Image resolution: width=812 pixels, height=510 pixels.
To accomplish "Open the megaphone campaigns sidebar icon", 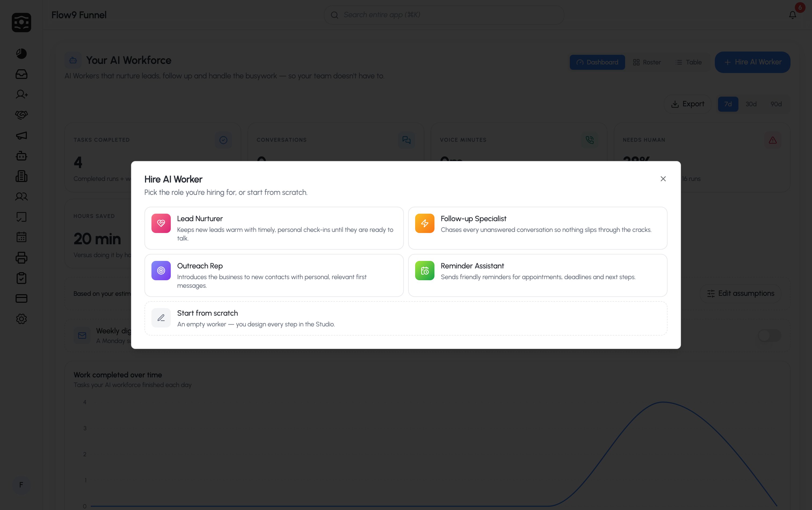I will pyautogui.click(x=21, y=136).
